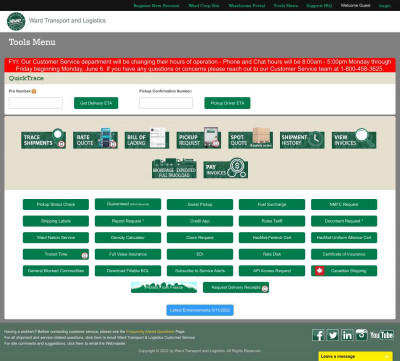Click the Ward logo in the header
The width and height of the screenshot is (400, 361).
[16, 21]
